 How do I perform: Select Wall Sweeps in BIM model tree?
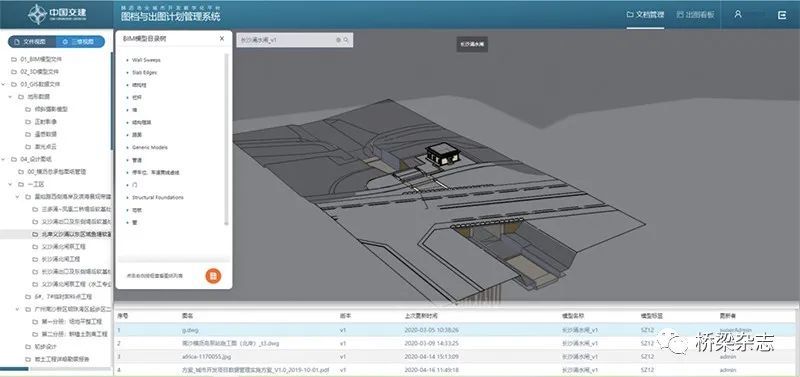click(x=146, y=60)
